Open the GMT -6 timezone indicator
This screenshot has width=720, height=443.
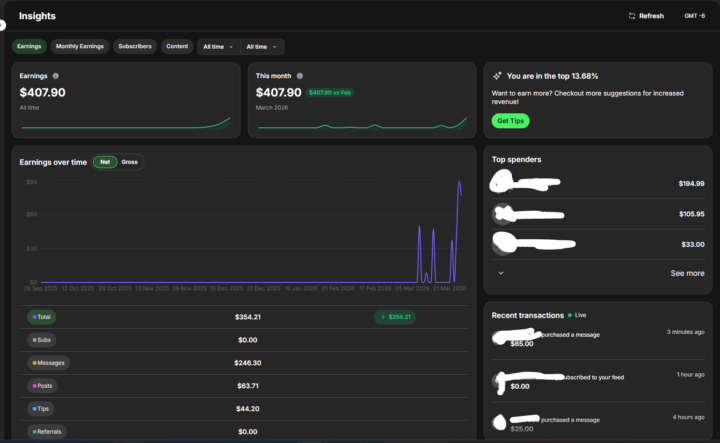694,16
